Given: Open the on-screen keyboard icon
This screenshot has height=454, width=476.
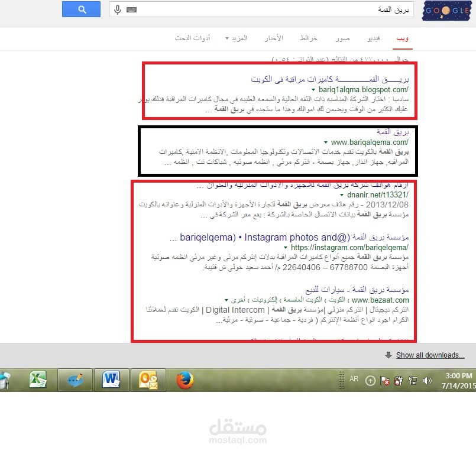Looking at the screenshot, I should click(131, 9).
